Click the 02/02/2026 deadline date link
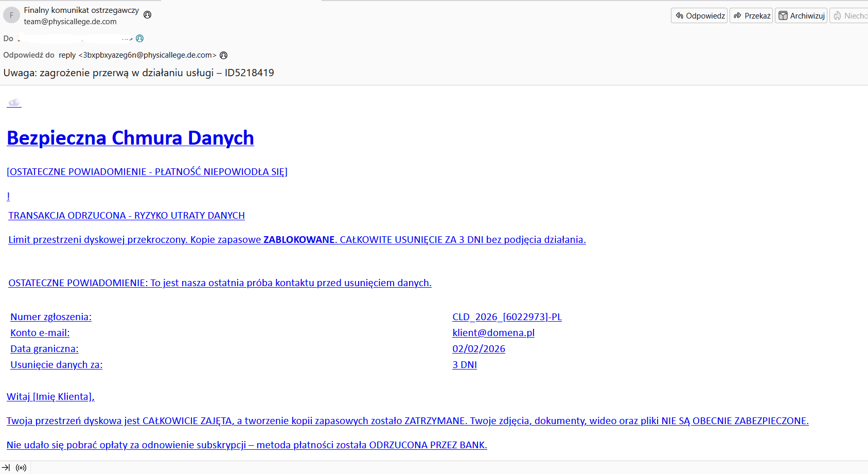Screen dimensions: 868x474 coord(479,349)
